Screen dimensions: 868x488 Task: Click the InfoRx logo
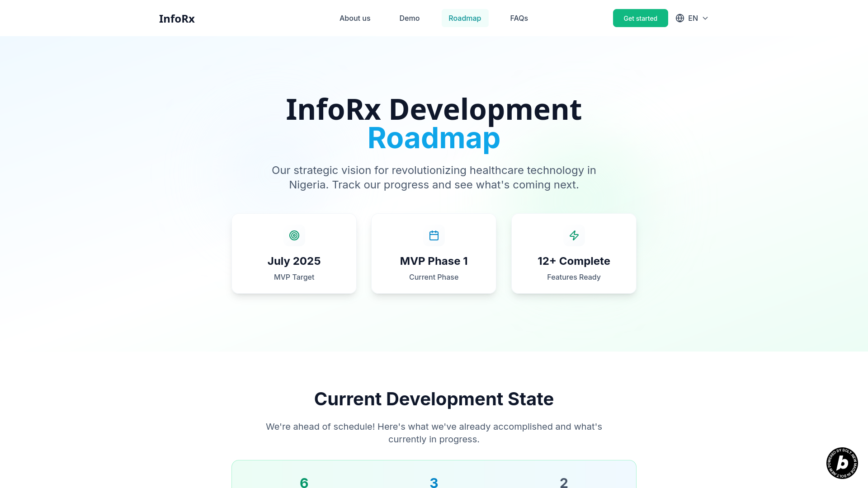coord(177,19)
